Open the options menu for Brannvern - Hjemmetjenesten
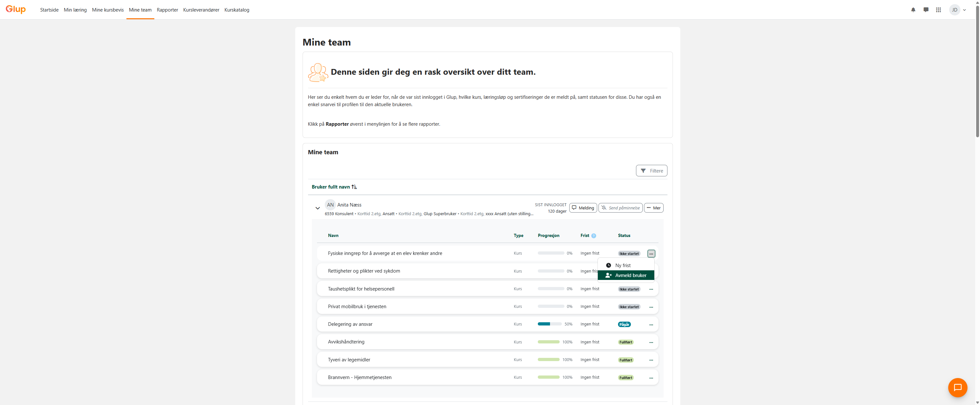980x405 pixels. point(651,378)
